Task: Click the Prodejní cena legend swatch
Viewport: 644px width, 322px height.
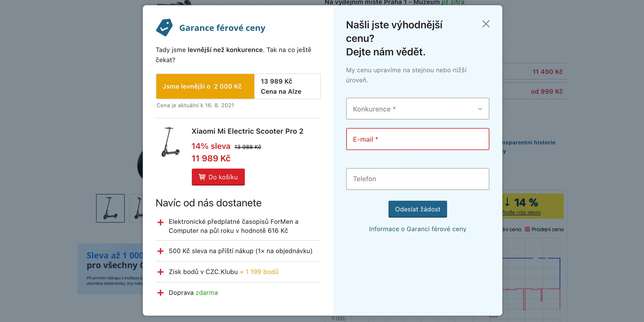Action: pos(527,229)
